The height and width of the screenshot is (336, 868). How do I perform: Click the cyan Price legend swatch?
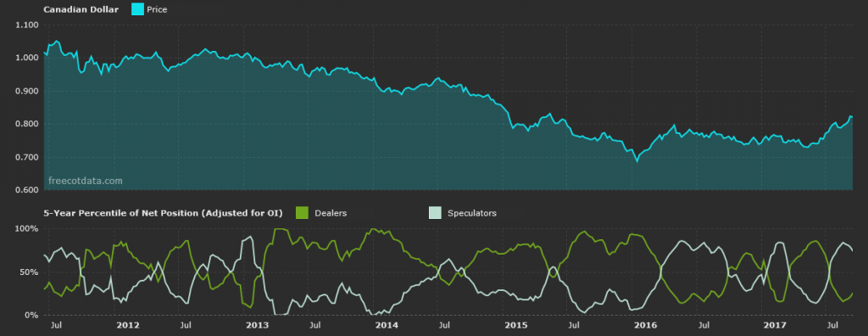click(137, 8)
